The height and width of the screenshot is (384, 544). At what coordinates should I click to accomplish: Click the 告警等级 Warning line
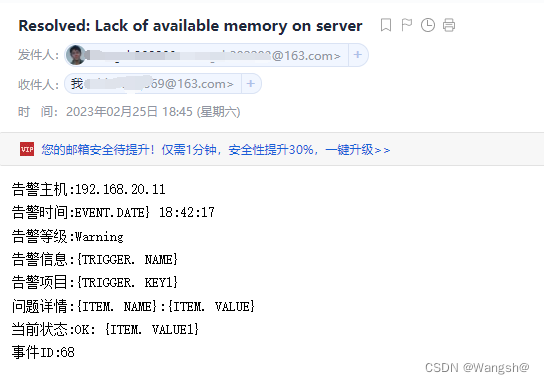click(x=67, y=237)
